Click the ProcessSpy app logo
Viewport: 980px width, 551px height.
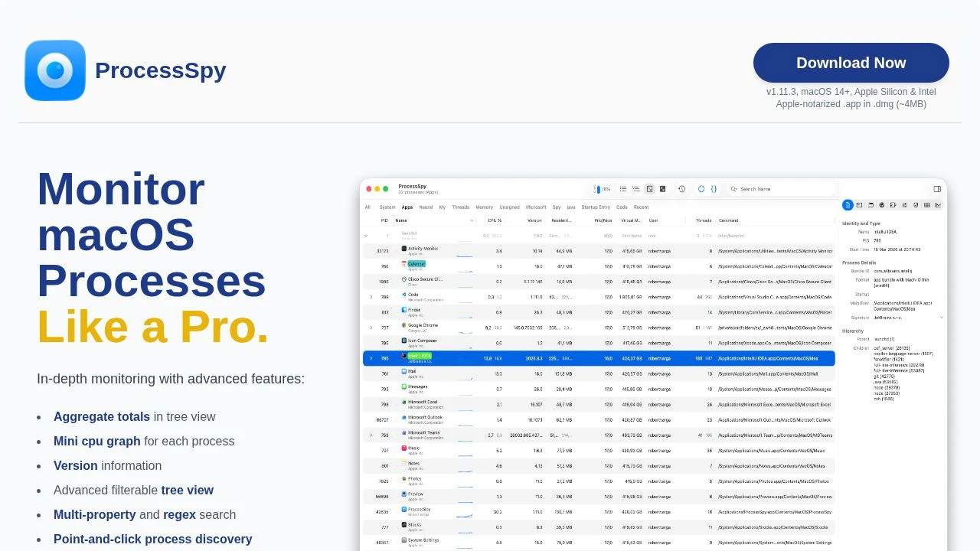pyautogui.click(x=54, y=70)
